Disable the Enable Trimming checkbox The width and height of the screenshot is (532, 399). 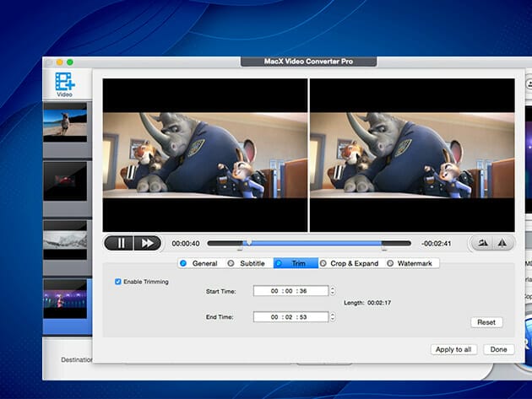pyautogui.click(x=118, y=282)
